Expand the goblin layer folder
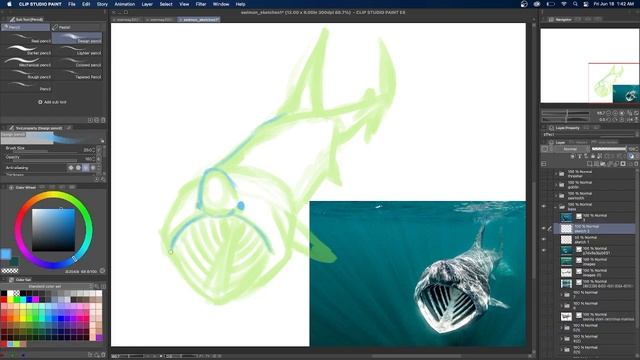The image size is (640, 360). [556, 185]
